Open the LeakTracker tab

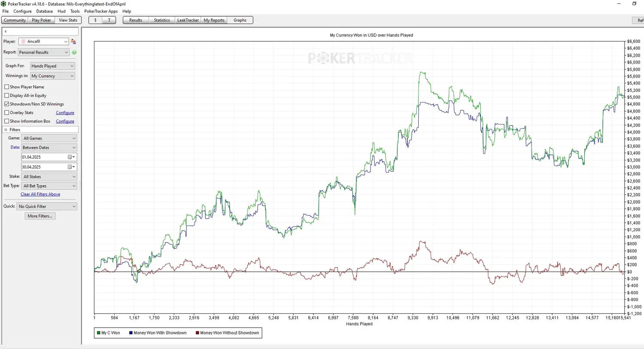point(188,20)
